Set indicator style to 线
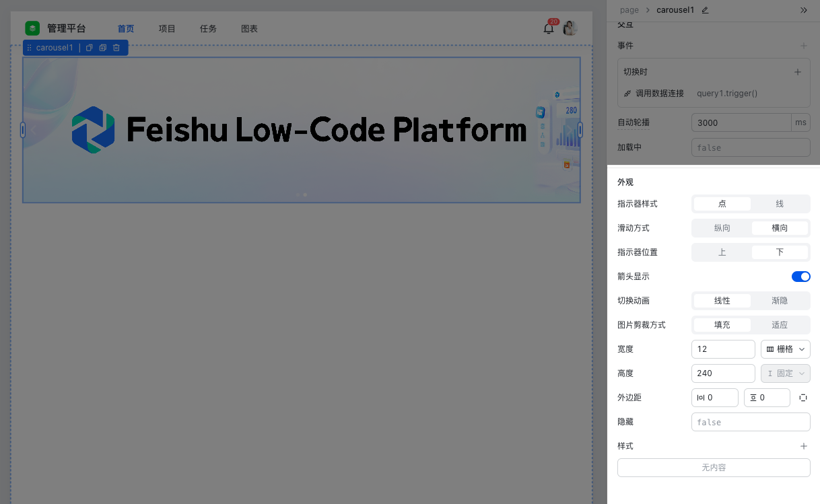 click(x=780, y=204)
